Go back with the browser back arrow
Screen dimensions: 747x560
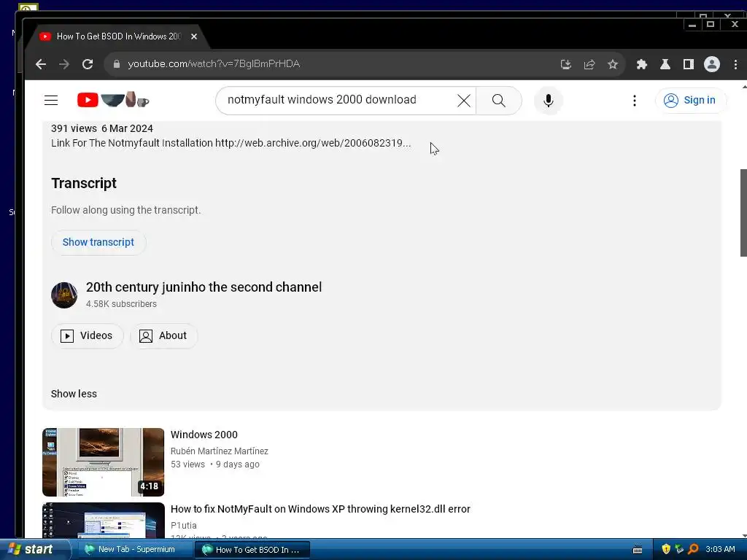(41, 64)
